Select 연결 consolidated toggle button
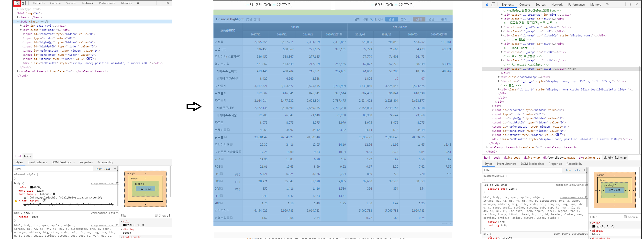The width and height of the screenshot is (644, 241). coord(391,19)
